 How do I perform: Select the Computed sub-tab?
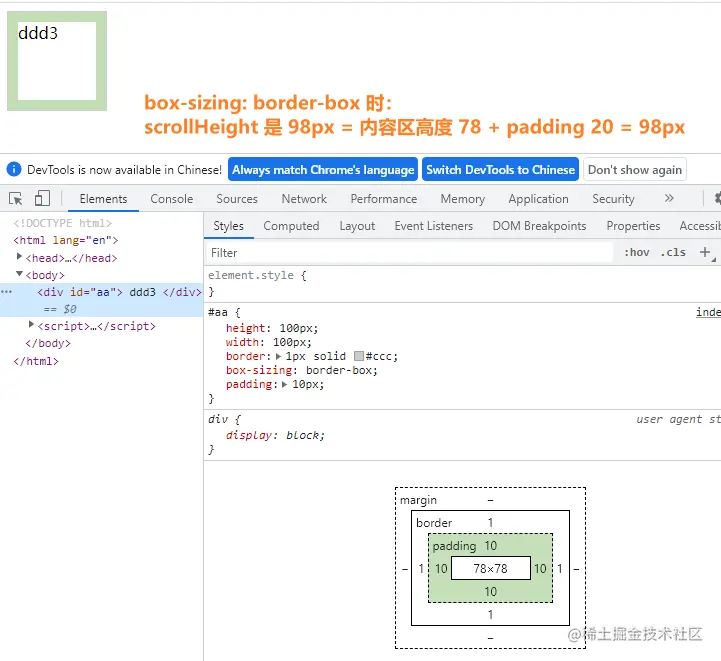point(291,226)
